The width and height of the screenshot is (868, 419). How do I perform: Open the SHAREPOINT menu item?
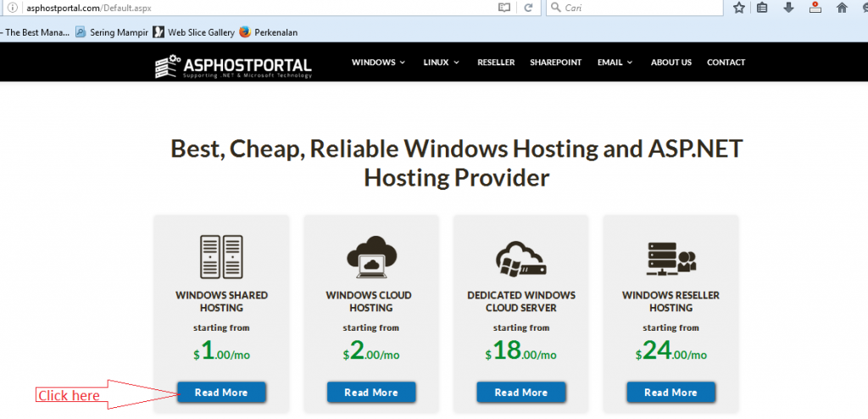tap(556, 62)
